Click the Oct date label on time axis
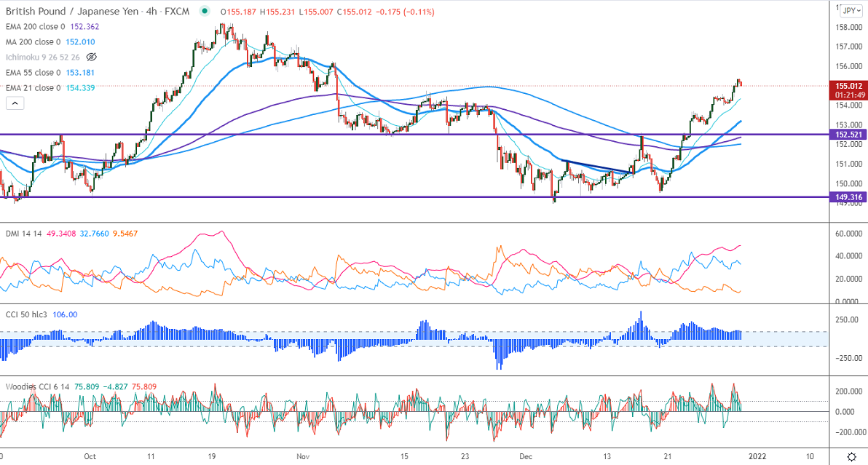This screenshot has height=465, width=868. click(x=90, y=456)
